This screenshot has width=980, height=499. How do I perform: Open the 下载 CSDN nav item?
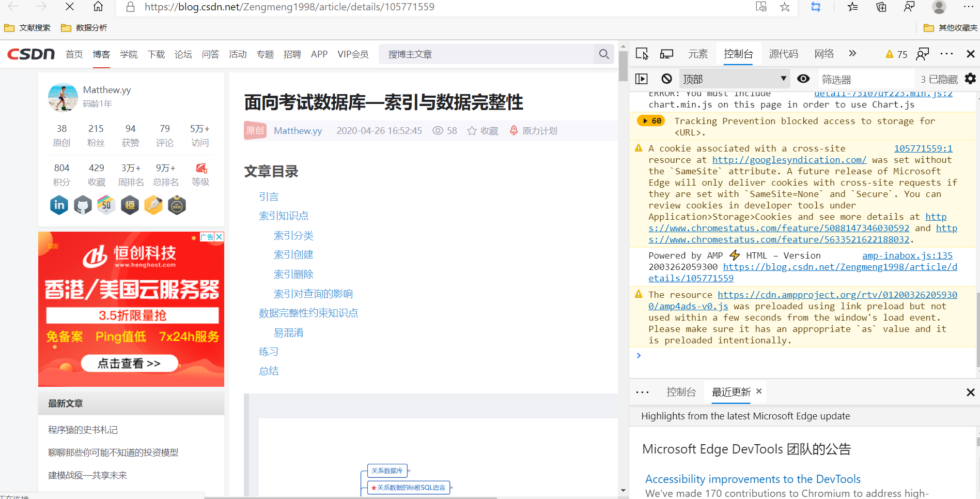coord(156,54)
